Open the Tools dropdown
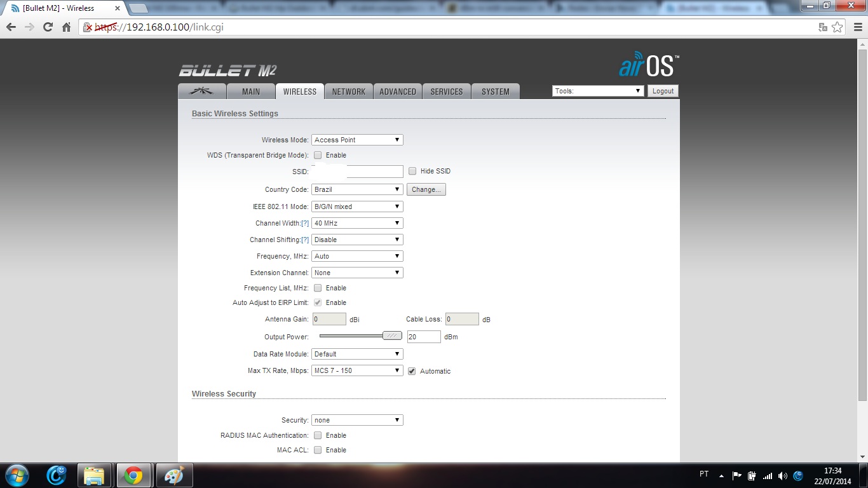This screenshot has height=488, width=868. (x=598, y=91)
